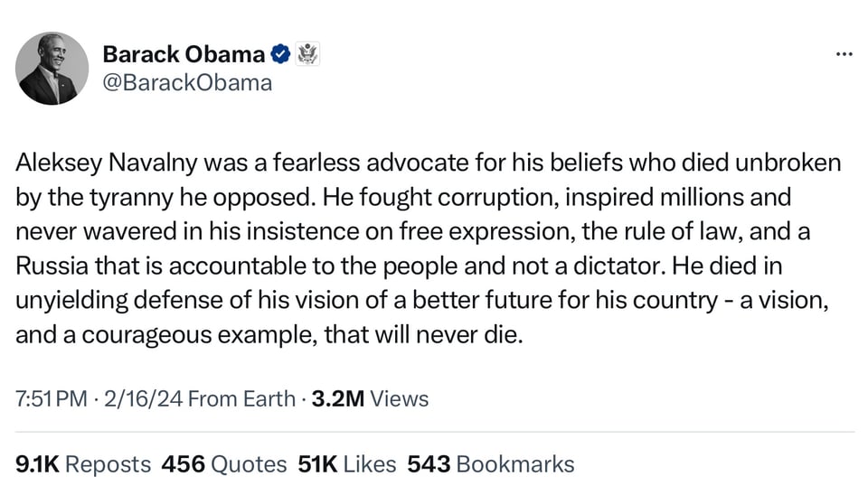Click the blue verified checkmark badge
This screenshot has width=868, height=495.
pyautogui.click(x=281, y=54)
